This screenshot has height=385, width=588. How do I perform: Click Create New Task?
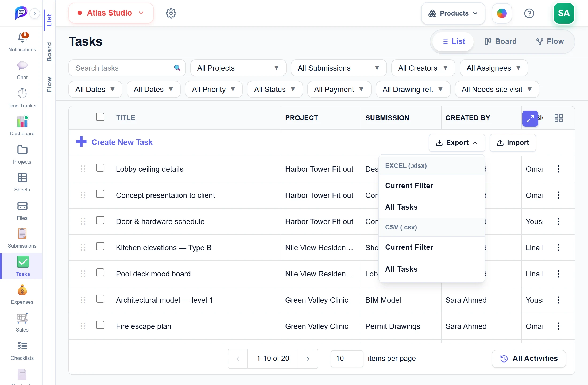[x=114, y=142]
